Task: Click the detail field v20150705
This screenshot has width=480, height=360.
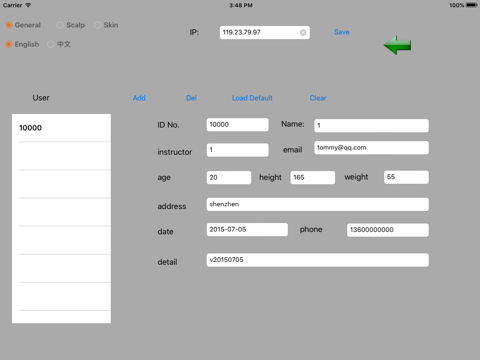Action: 318,260
